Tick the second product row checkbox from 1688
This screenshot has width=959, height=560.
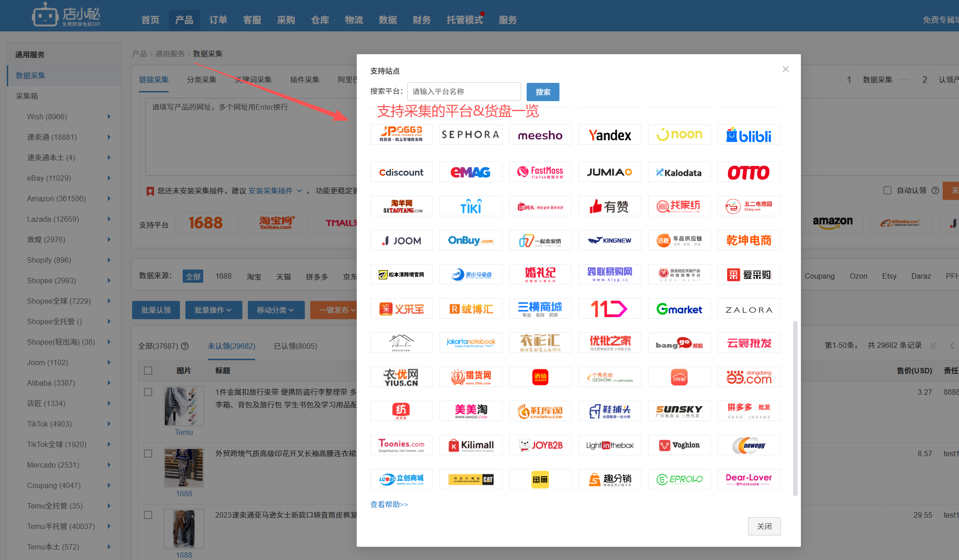pos(148,453)
